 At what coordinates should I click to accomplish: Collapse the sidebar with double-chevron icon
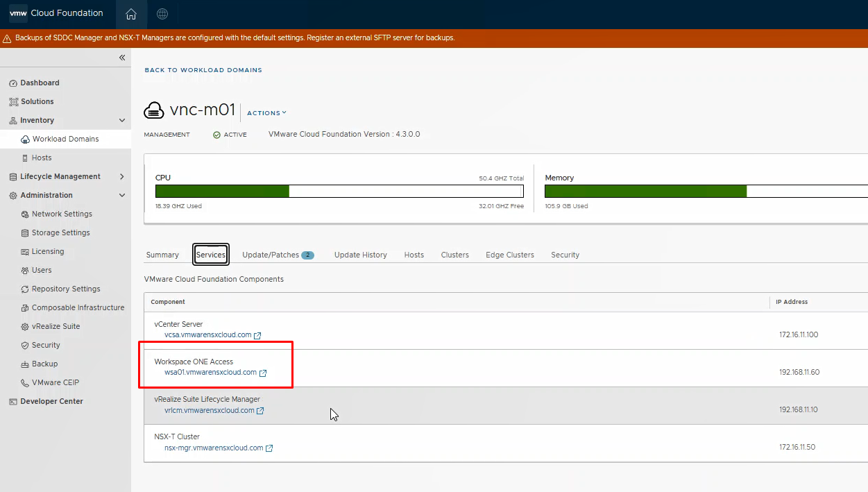pyautogui.click(x=122, y=58)
